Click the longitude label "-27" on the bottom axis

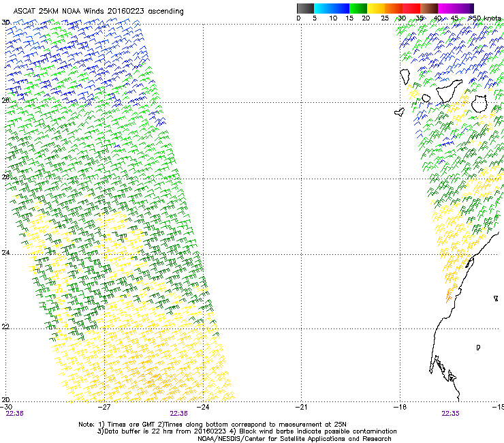104,407
